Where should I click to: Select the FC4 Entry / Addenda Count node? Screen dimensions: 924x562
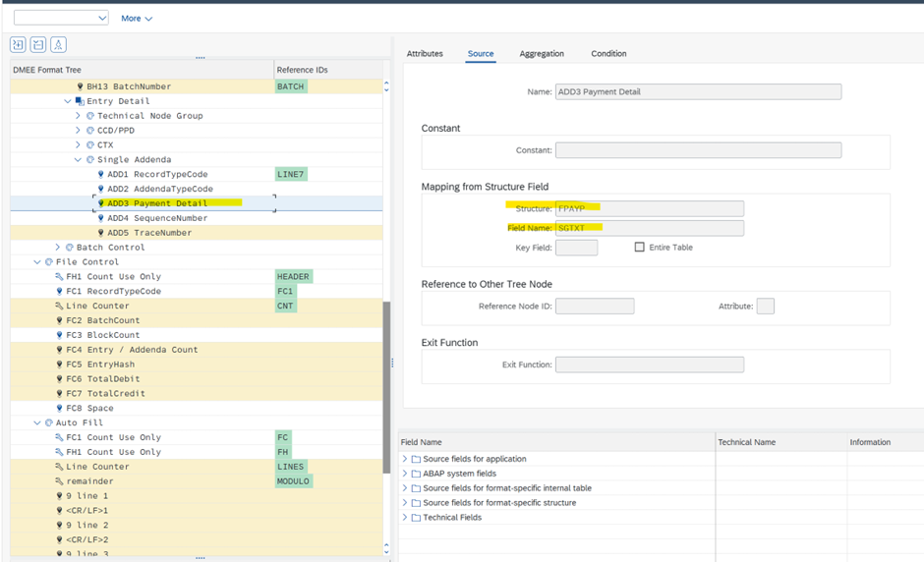pos(132,350)
